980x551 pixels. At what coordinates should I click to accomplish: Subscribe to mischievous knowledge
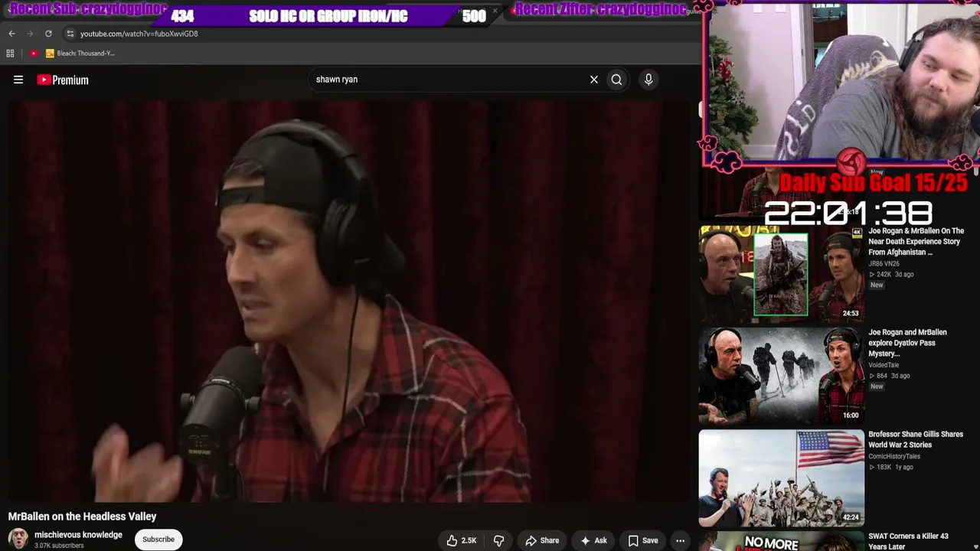click(158, 540)
